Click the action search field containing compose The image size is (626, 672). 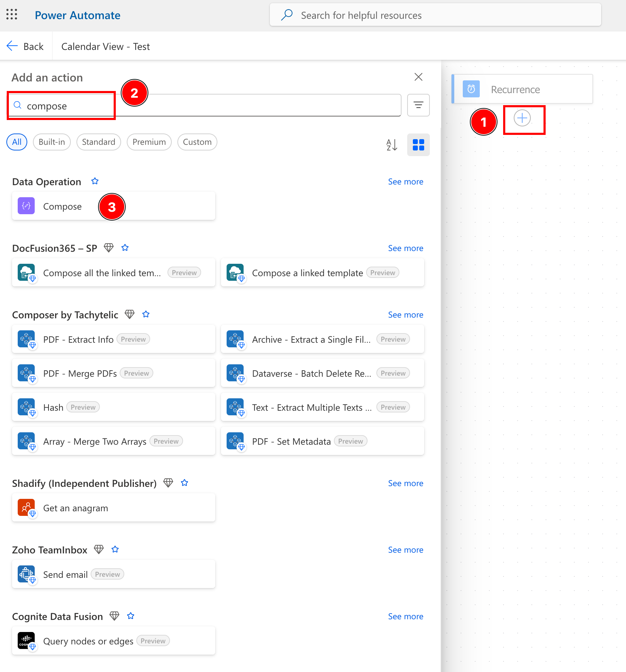[x=205, y=105]
